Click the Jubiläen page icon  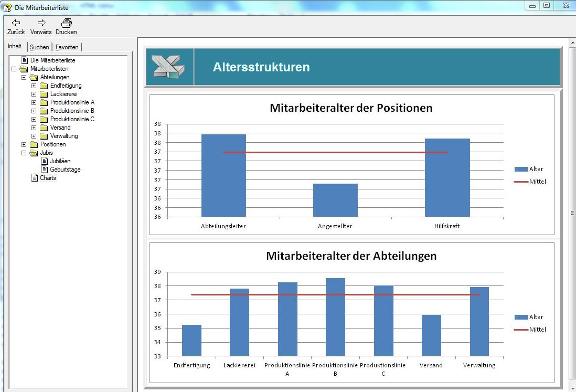45,161
